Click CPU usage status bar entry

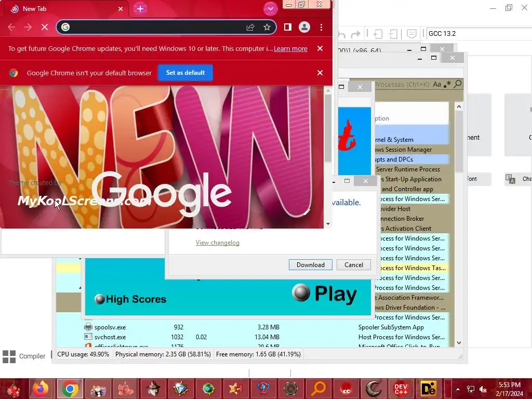point(83,354)
